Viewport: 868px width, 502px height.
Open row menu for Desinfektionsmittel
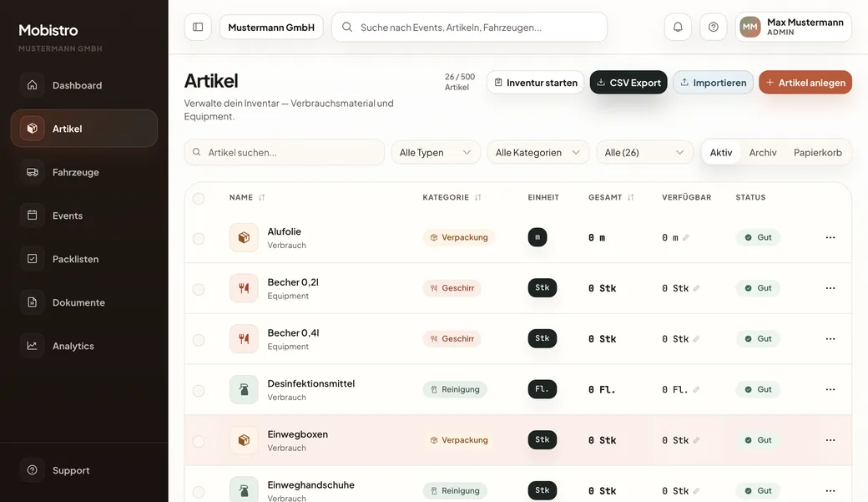[x=830, y=389]
